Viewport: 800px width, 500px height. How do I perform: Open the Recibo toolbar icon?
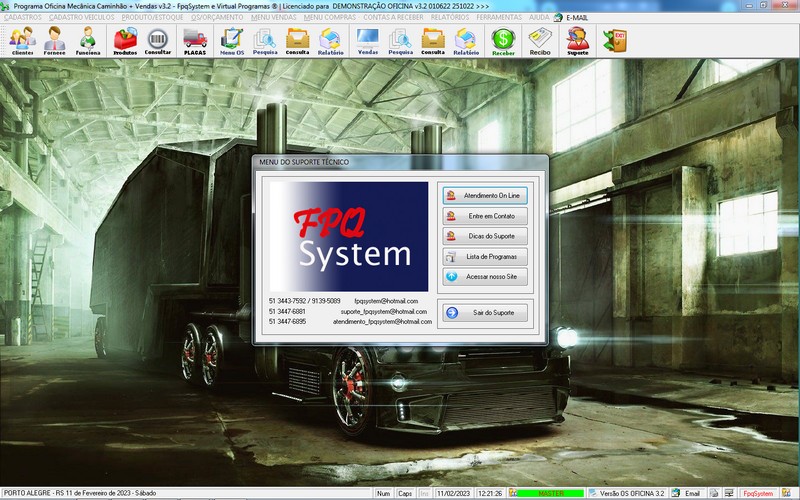click(540, 40)
